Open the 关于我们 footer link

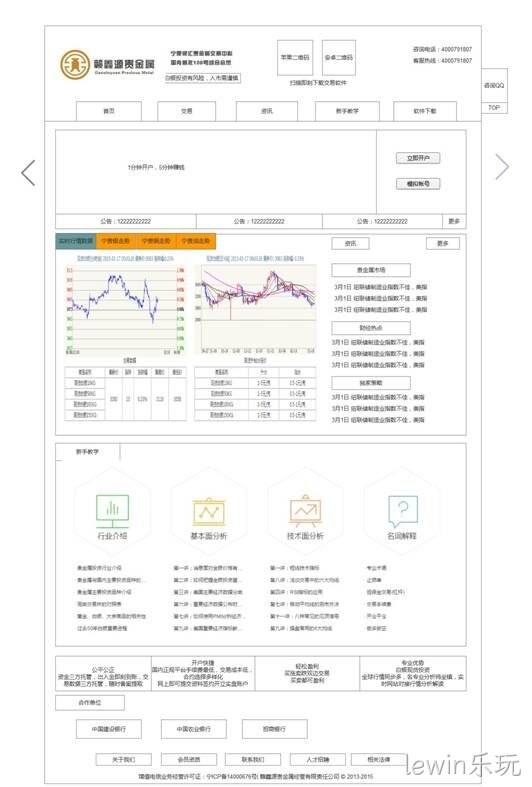click(x=123, y=759)
